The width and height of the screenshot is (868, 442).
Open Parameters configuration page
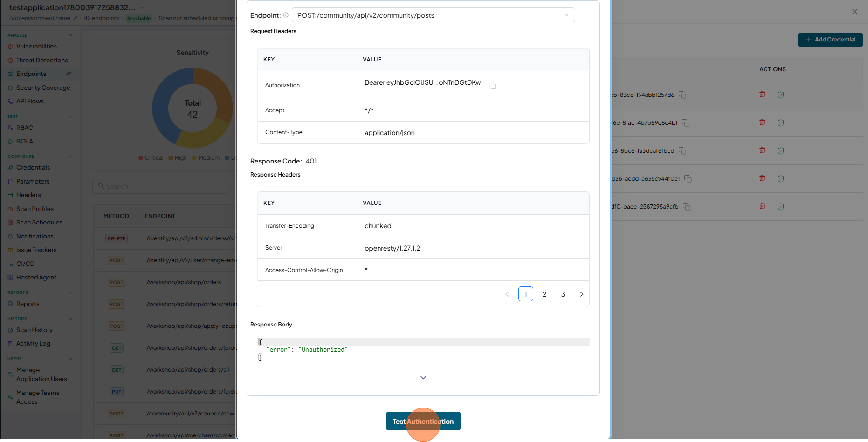click(x=33, y=181)
